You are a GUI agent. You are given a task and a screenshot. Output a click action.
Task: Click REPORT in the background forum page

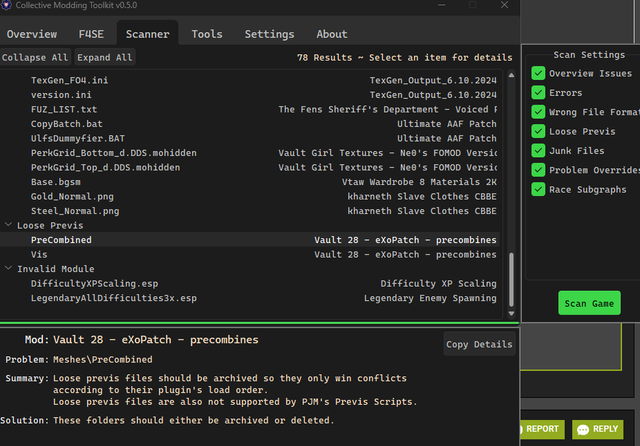point(542,429)
